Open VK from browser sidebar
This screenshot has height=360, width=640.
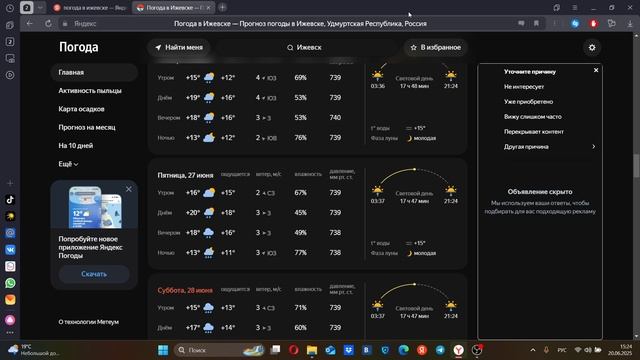10,249
